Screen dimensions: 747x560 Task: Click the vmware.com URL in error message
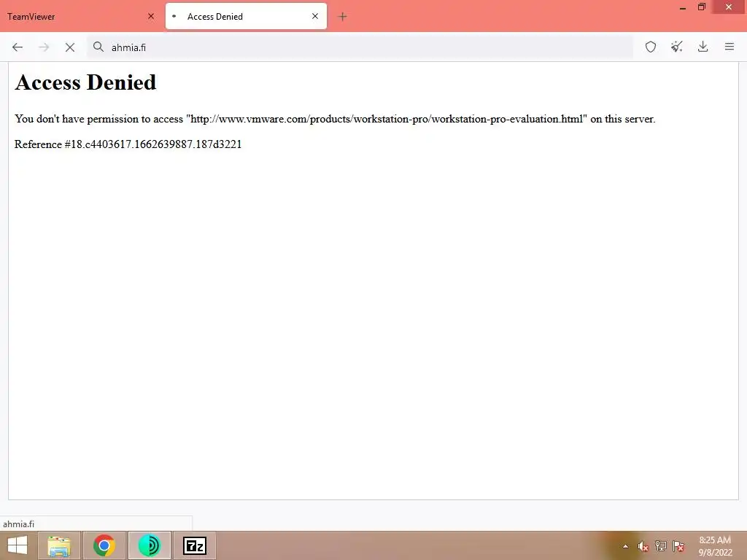point(387,119)
